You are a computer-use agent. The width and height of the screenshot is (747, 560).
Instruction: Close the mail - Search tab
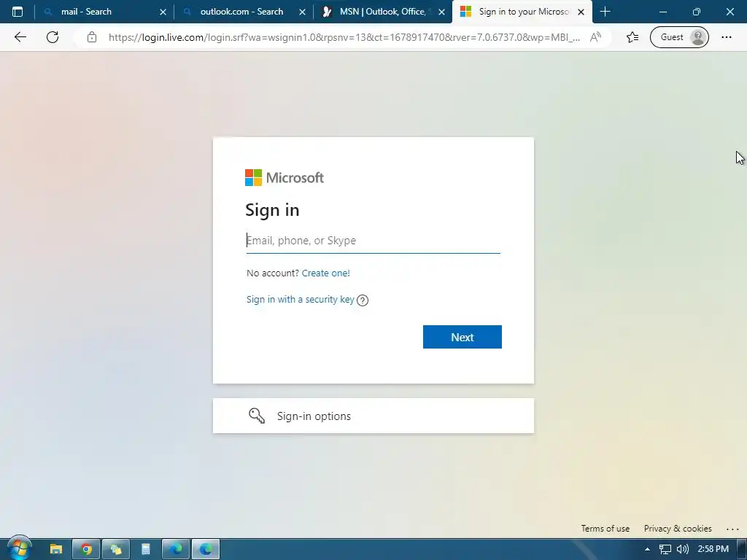click(x=163, y=12)
